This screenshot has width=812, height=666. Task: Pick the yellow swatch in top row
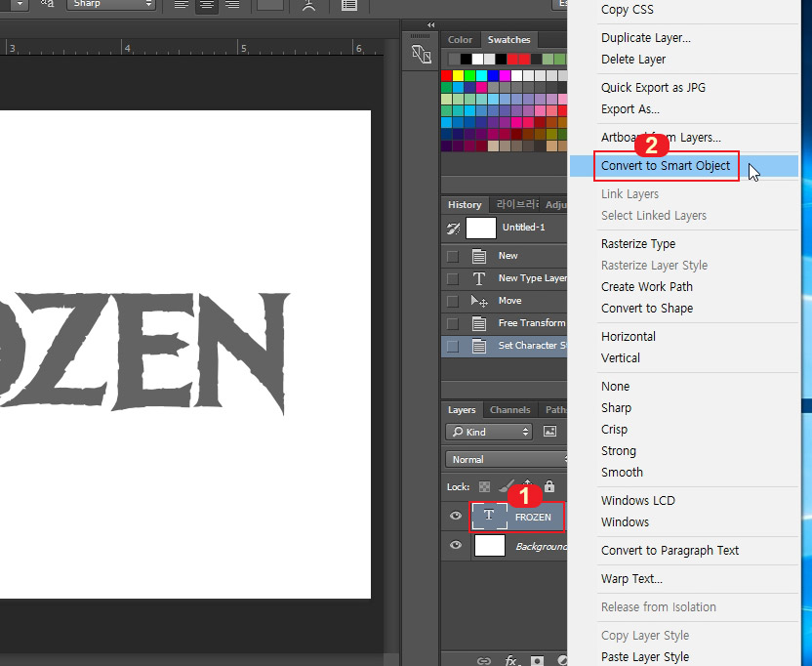(x=458, y=75)
